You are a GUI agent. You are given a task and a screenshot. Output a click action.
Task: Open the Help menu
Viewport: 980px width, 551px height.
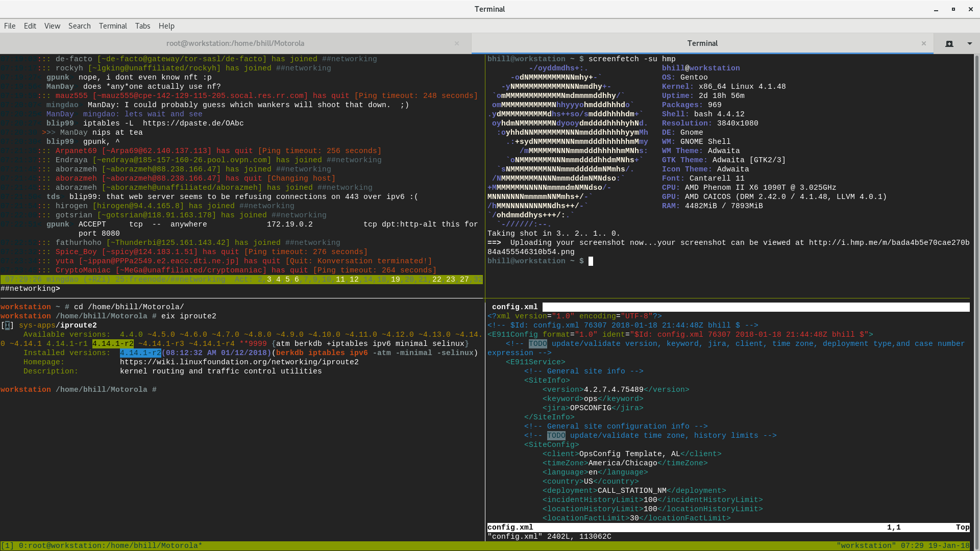(166, 26)
